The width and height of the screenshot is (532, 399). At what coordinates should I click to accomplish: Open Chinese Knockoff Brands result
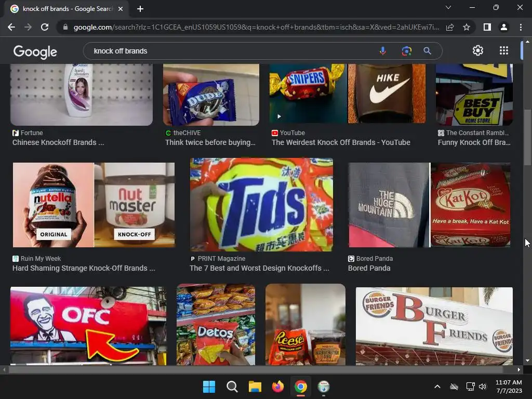tap(58, 142)
